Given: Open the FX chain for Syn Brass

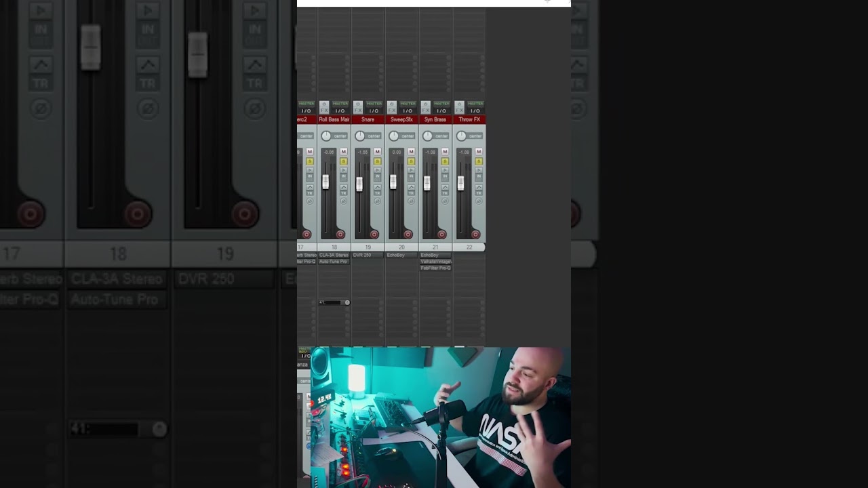Looking at the screenshot, I should (x=426, y=110).
